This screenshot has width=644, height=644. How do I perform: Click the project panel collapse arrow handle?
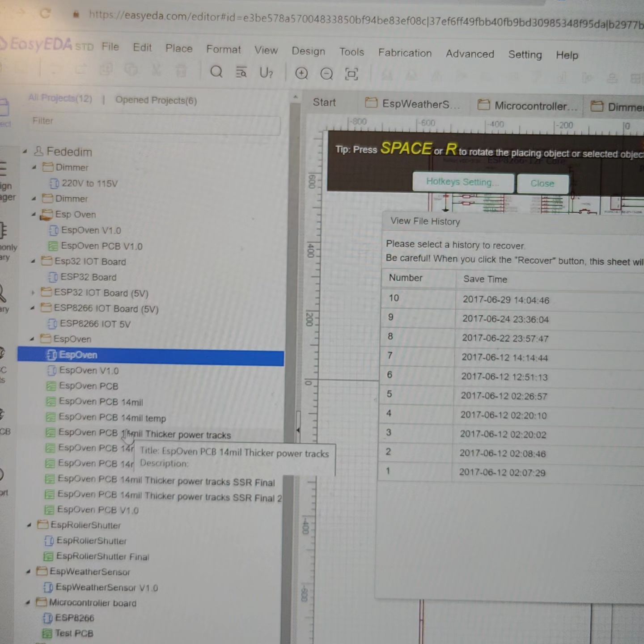point(298,429)
